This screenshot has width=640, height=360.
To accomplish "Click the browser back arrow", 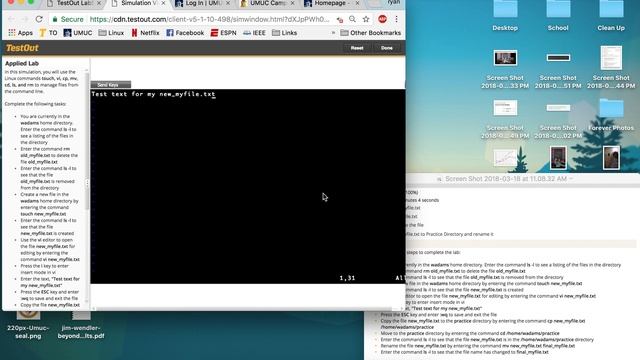I will point(11,19).
